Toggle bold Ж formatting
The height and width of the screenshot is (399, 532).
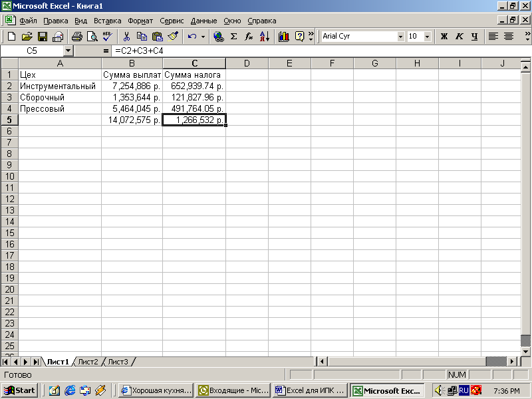point(444,37)
